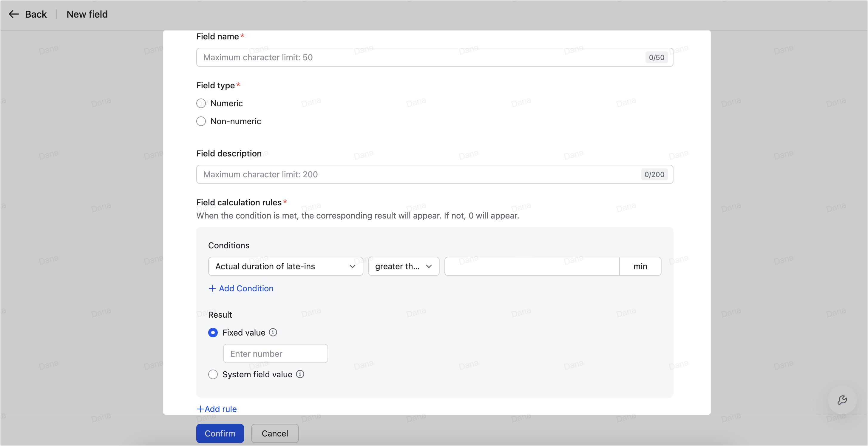Cancel creating the new field
This screenshot has width=868, height=446.
(x=275, y=433)
